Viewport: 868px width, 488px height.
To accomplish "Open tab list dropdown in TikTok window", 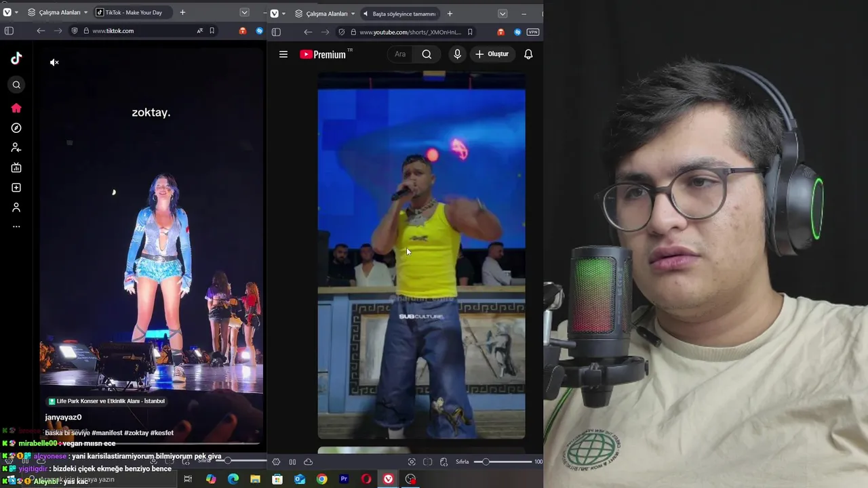I will pos(244,12).
